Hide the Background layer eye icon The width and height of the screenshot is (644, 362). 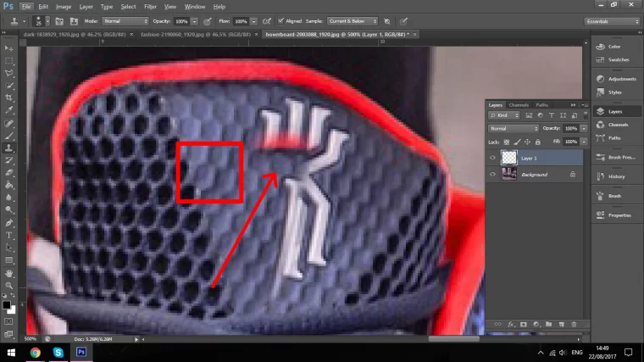click(492, 175)
